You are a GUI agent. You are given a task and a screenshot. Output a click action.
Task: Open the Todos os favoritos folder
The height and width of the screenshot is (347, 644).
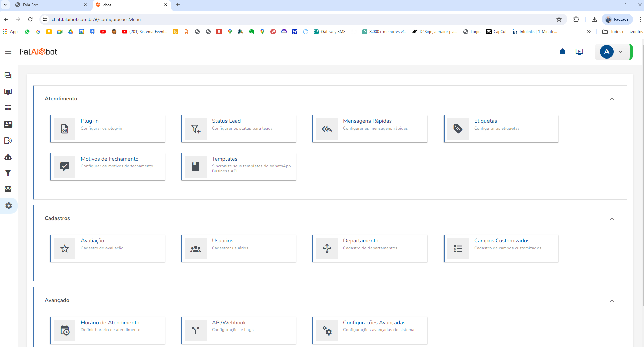click(x=623, y=32)
